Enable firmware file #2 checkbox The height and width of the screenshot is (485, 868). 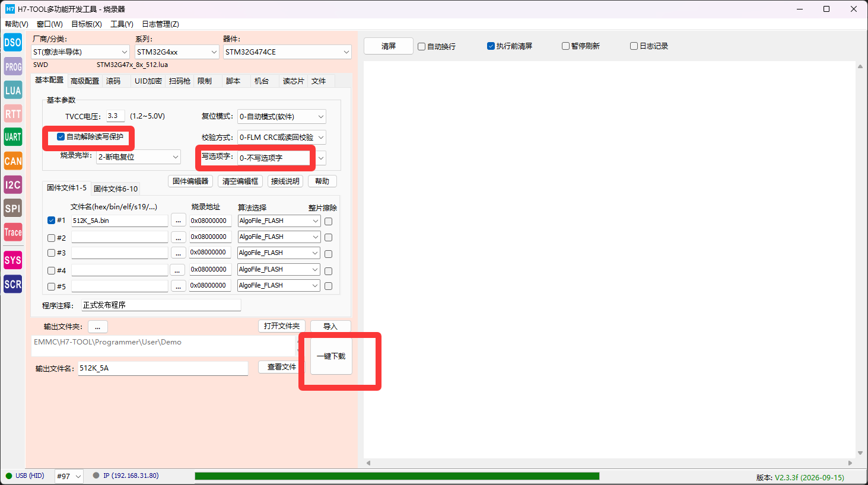[51, 238]
